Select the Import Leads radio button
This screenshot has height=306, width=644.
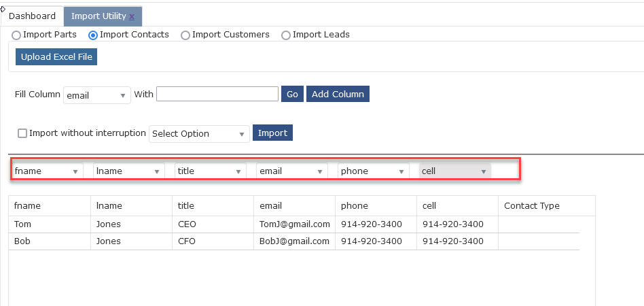(286, 35)
